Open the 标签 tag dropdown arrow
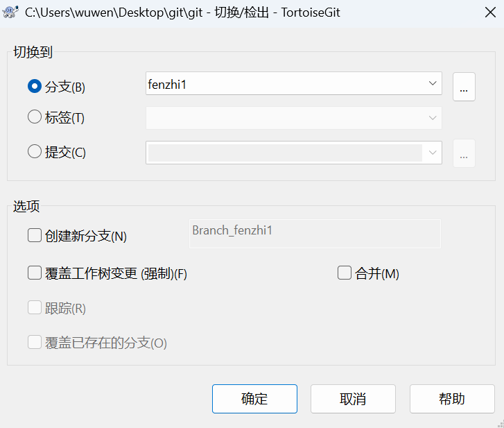This screenshot has width=504, height=428. pyautogui.click(x=433, y=118)
